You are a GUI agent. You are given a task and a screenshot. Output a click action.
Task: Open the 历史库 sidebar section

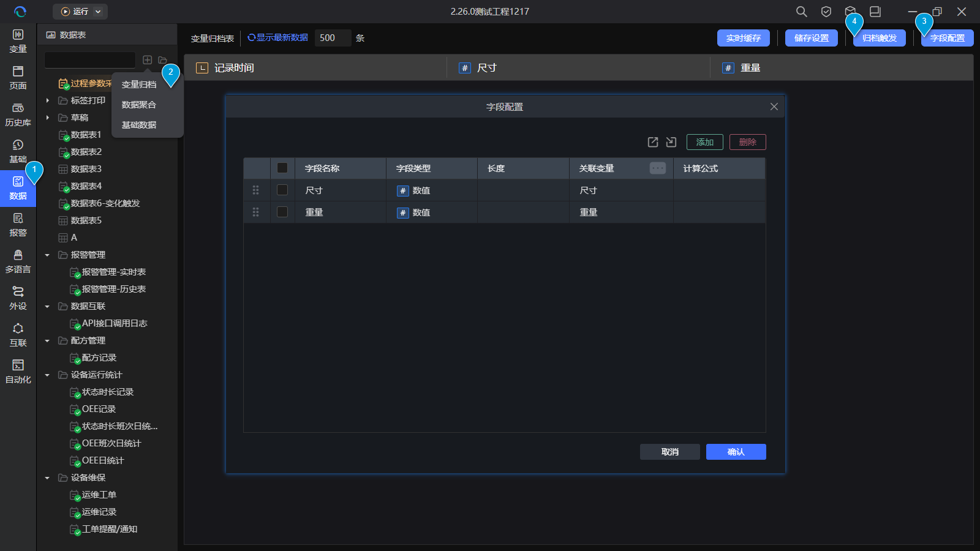pyautogui.click(x=18, y=114)
